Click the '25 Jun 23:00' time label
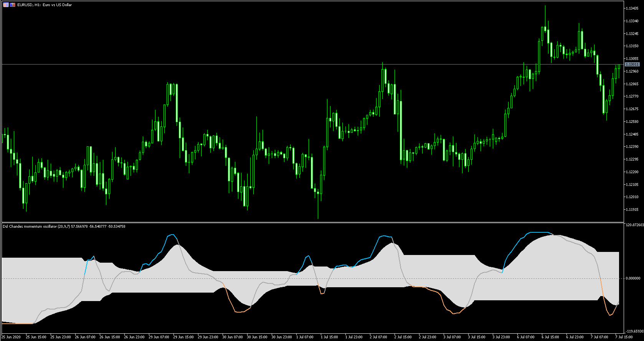 pos(61,337)
